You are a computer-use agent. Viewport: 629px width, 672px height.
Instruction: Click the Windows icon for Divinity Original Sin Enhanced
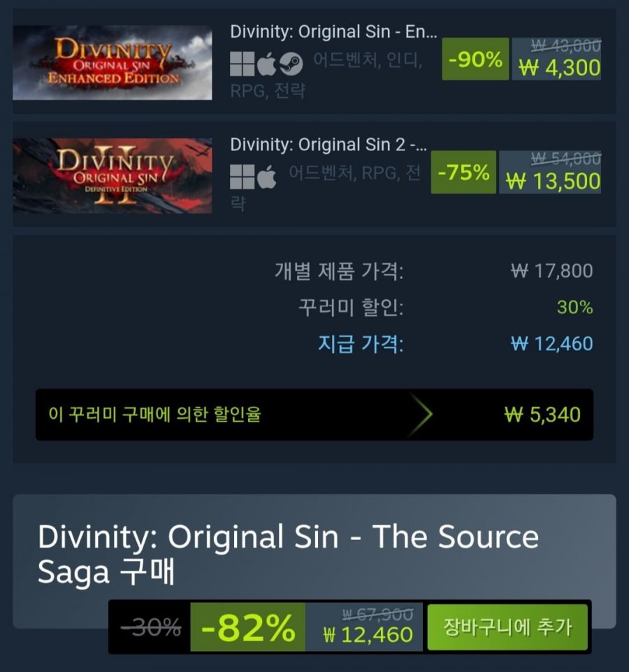click(242, 64)
